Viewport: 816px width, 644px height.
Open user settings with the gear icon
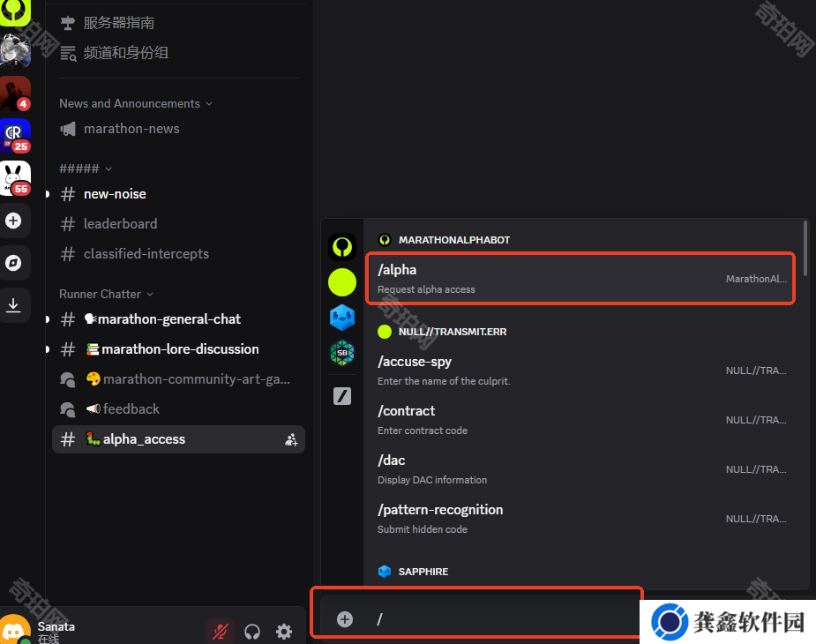pyautogui.click(x=284, y=632)
